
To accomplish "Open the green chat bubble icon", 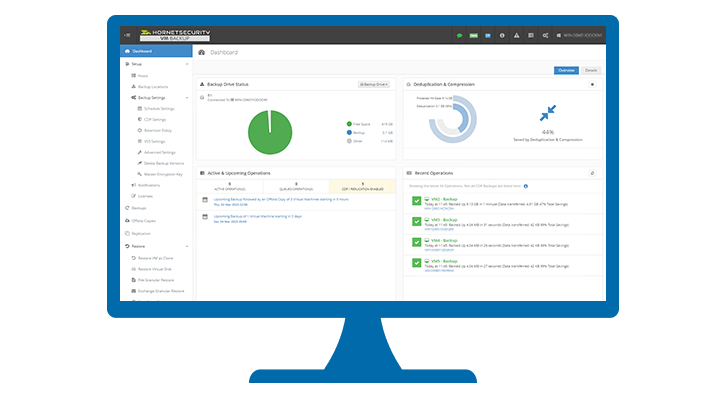I will pos(459,36).
